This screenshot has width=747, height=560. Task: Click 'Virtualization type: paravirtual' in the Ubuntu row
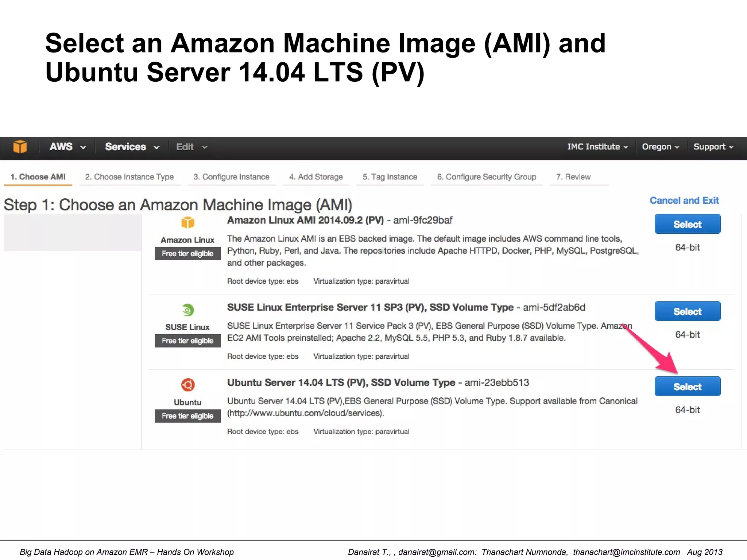click(361, 431)
